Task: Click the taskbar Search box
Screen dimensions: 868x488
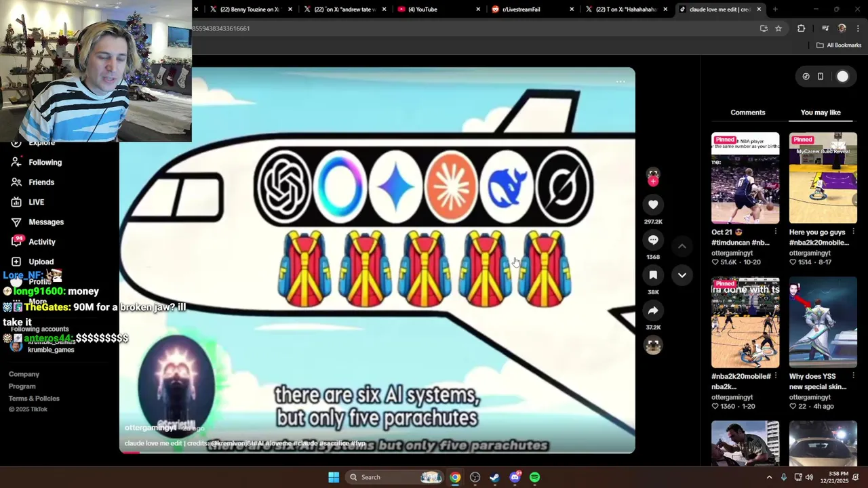Action: pos(395,477)
